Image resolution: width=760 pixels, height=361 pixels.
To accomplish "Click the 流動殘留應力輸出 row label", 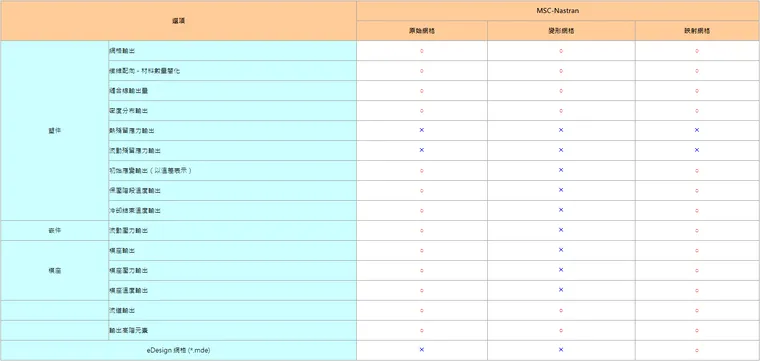I will [135, 151].
